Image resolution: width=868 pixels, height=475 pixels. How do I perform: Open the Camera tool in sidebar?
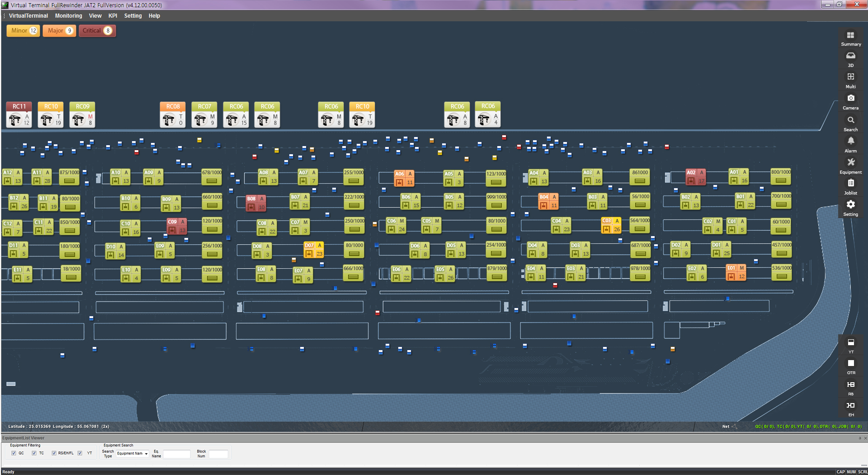pos(850,99)
